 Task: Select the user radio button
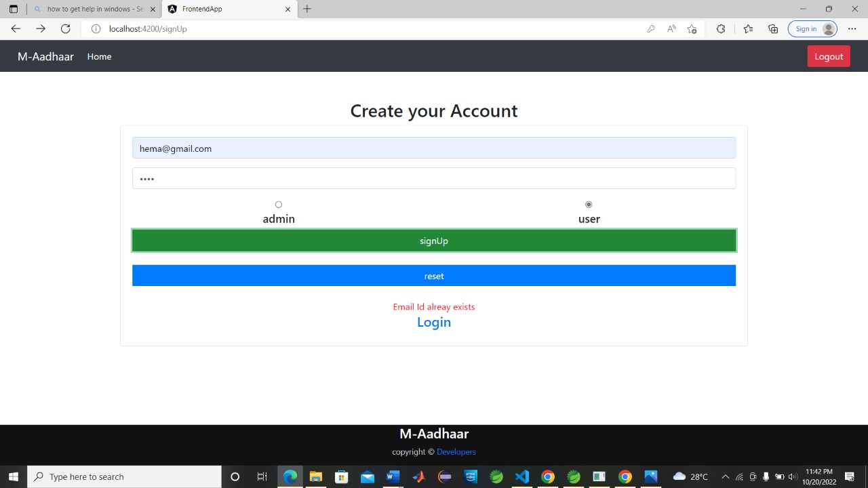(589, 205)
